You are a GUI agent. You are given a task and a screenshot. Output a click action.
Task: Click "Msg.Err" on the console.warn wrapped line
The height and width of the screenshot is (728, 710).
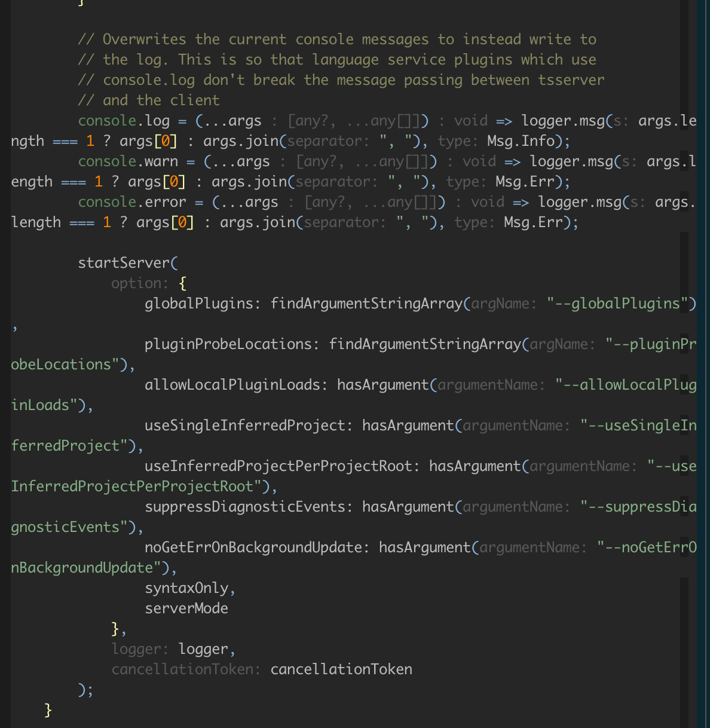coord(525,182)
